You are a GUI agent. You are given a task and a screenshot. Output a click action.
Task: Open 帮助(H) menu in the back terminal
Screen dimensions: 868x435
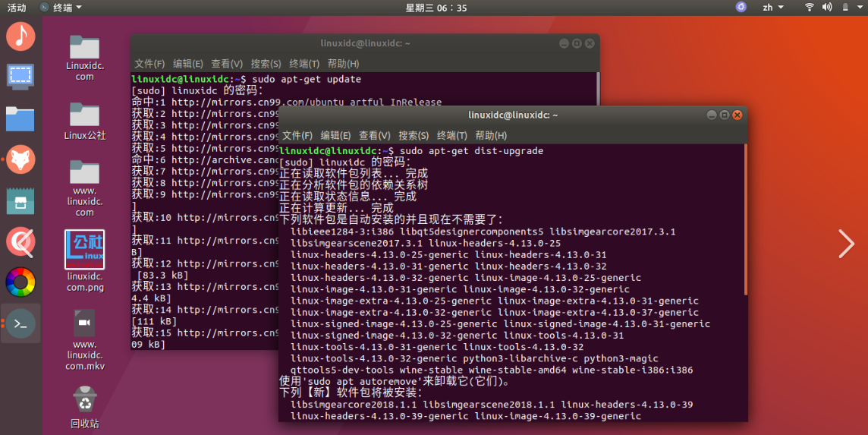[343, 64]
